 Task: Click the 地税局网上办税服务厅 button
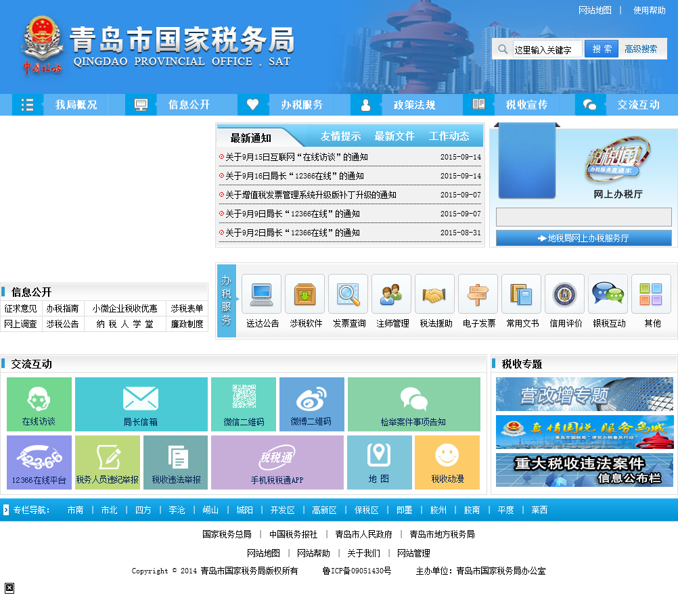click(583, 238)
